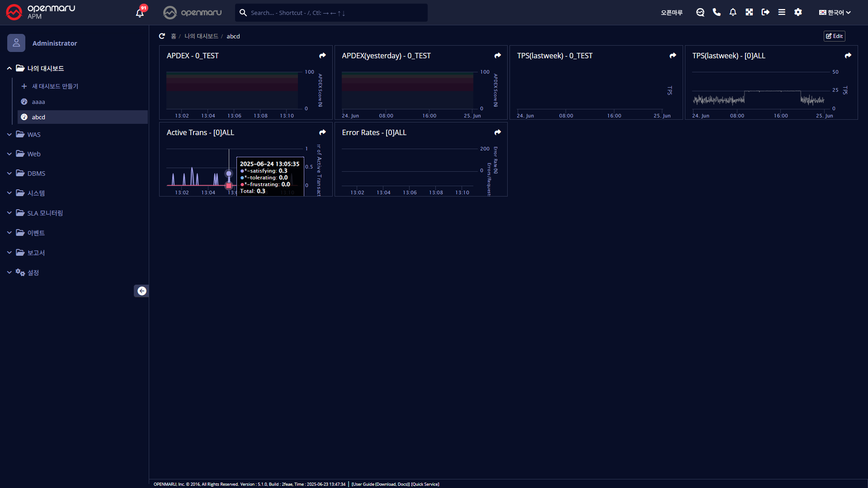Click share arrow on Error Rates panel
The height and width of the screenshot is (488, 868).
tap(497, 132)
